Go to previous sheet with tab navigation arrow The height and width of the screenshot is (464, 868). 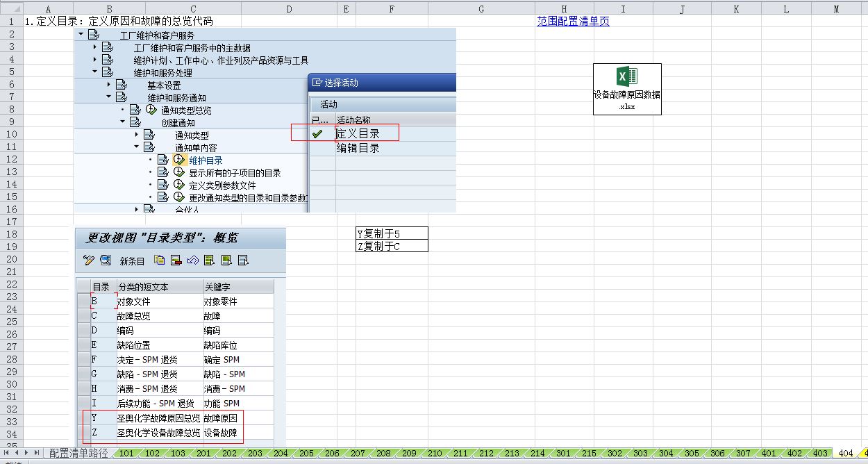(x=16, y=454)
